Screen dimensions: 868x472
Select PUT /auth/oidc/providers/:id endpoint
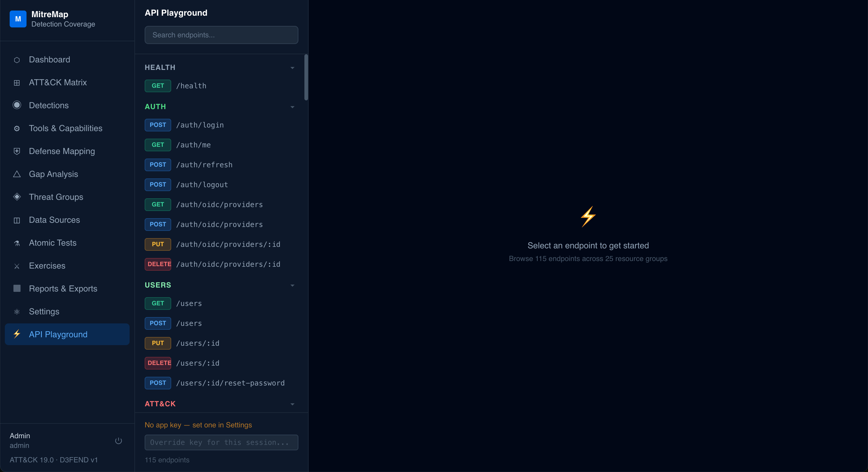click(222, 244)
